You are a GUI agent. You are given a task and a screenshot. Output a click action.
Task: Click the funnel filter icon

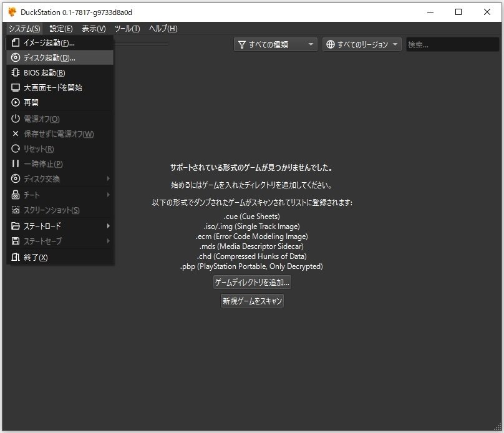tap(242, 45)
